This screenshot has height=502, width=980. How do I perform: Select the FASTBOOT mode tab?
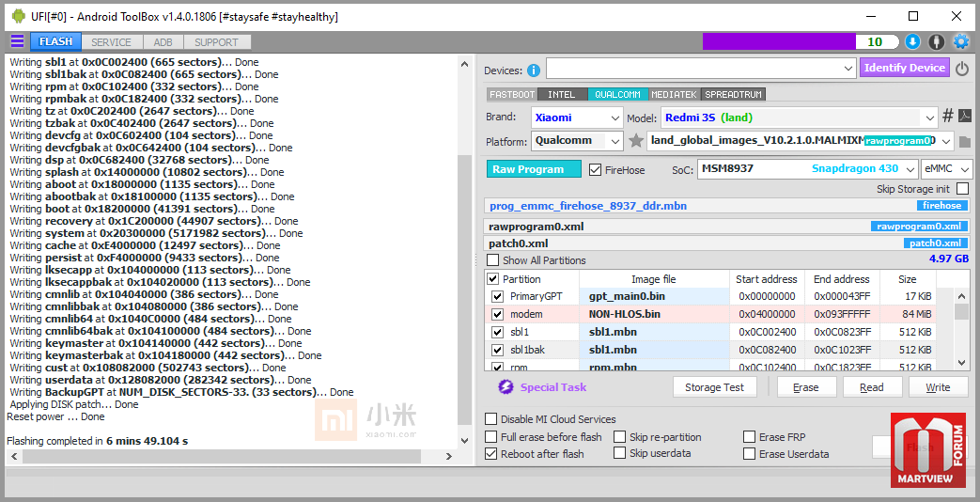(512, 94)
